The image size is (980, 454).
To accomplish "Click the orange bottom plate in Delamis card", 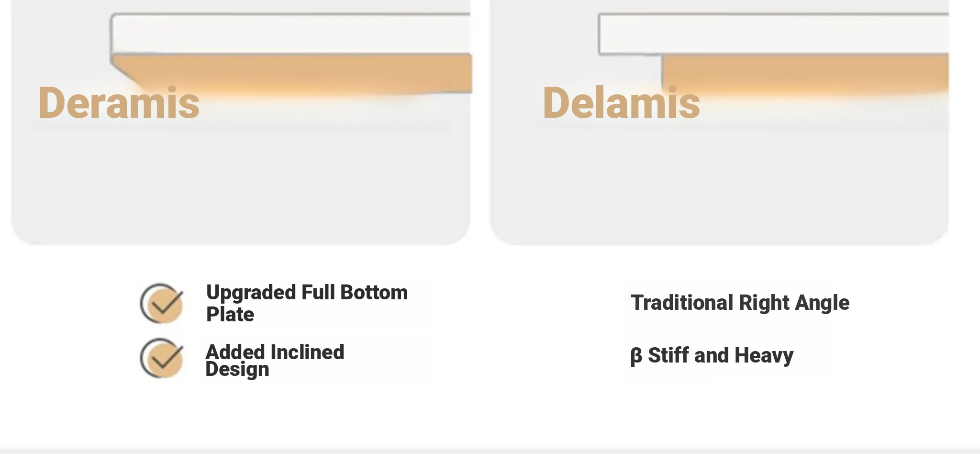I will point(805,73).
